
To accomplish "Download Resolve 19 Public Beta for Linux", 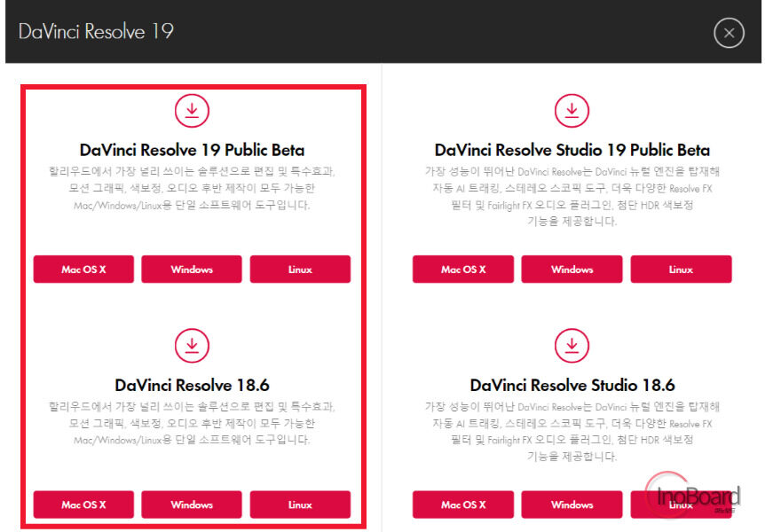I will click(300, 270).
